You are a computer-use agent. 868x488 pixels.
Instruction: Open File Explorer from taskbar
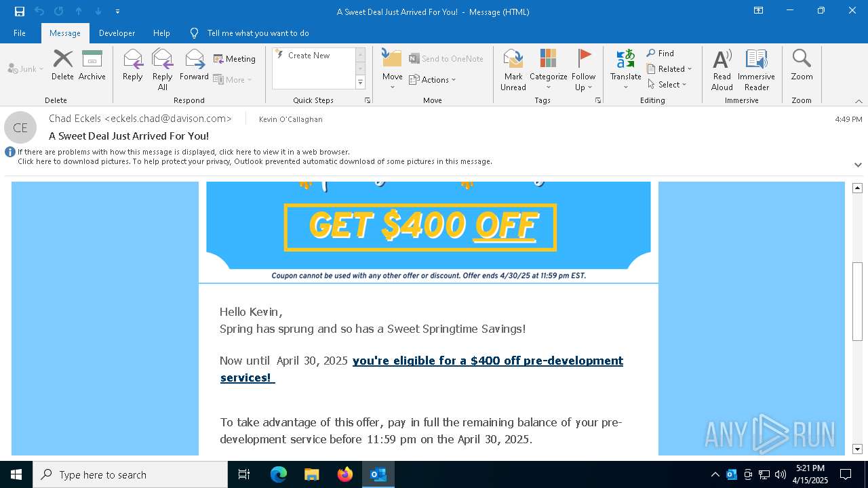[x=311, y=474]
